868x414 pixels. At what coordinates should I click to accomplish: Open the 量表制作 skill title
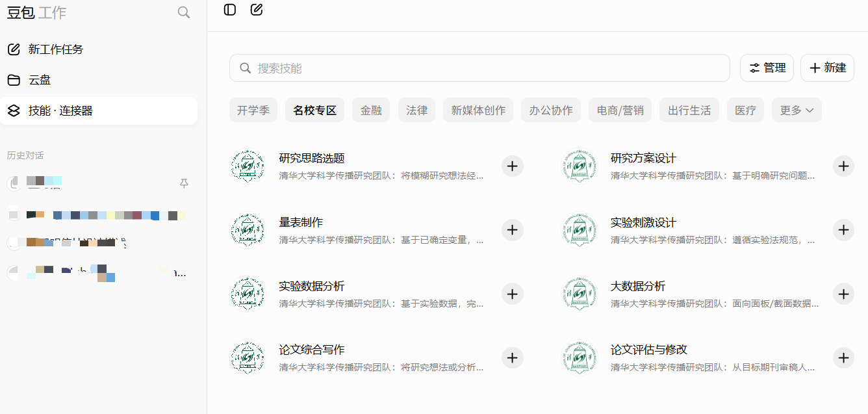pos(301,222)
